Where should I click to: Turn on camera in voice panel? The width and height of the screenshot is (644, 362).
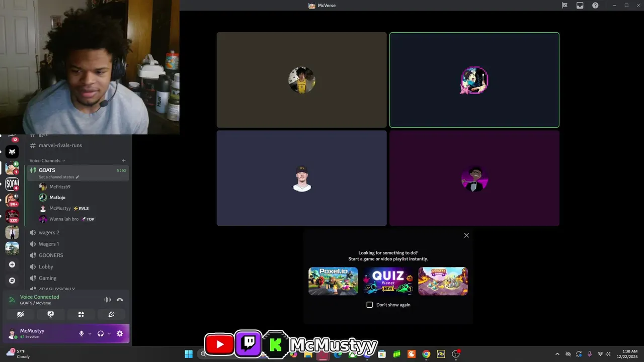(x=20, y=314)
